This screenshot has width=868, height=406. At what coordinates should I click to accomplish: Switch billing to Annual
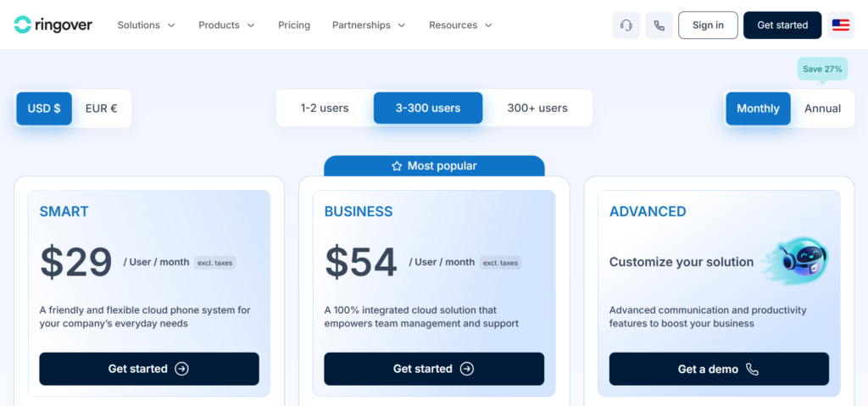click(x=822, y=108)
